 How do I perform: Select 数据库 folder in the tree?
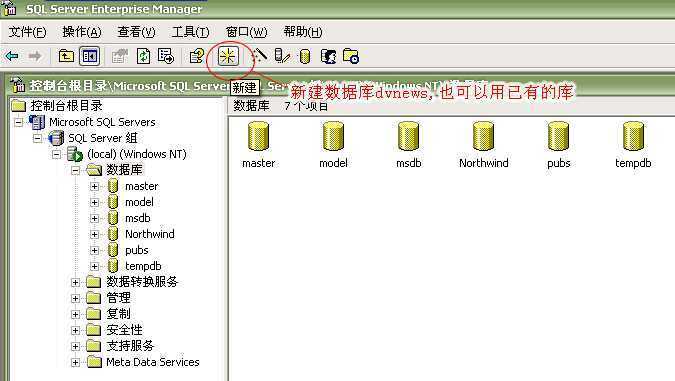click(124, 170)
